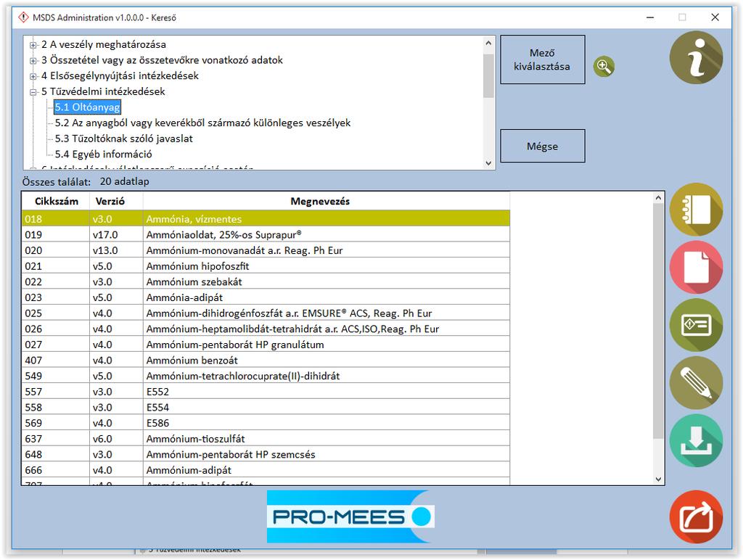The height and width of the screenshot is (560, 743).
Task: Click the 'Mégse' cancel button
Action: coord(543,146)
